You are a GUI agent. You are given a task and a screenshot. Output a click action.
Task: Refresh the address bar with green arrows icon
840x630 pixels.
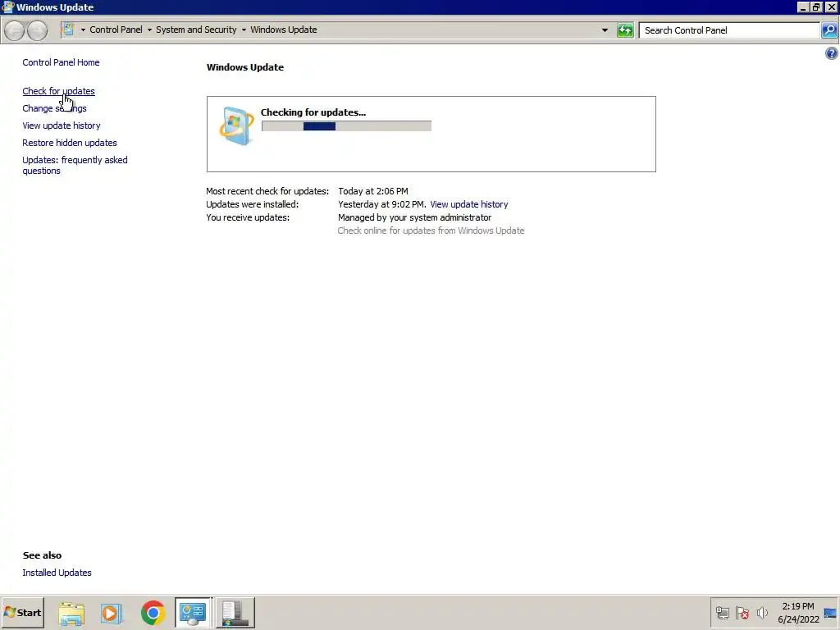tap(625, 30)
